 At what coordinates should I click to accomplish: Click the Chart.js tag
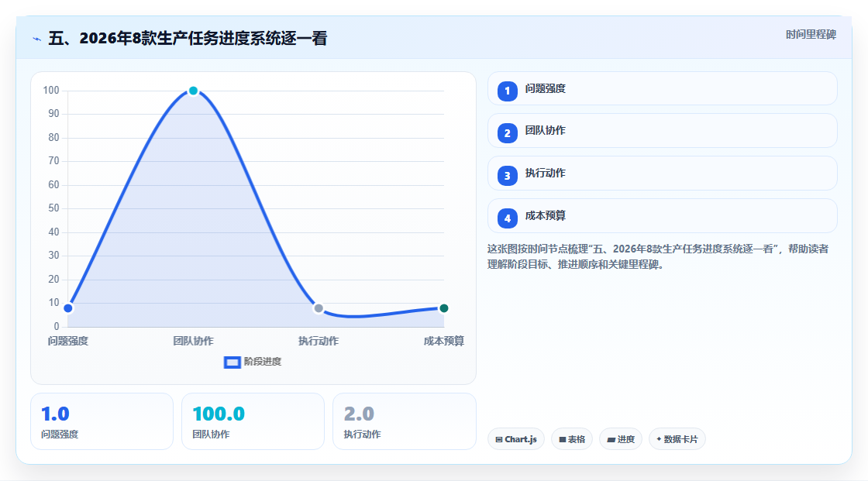(x=516, y=439)
